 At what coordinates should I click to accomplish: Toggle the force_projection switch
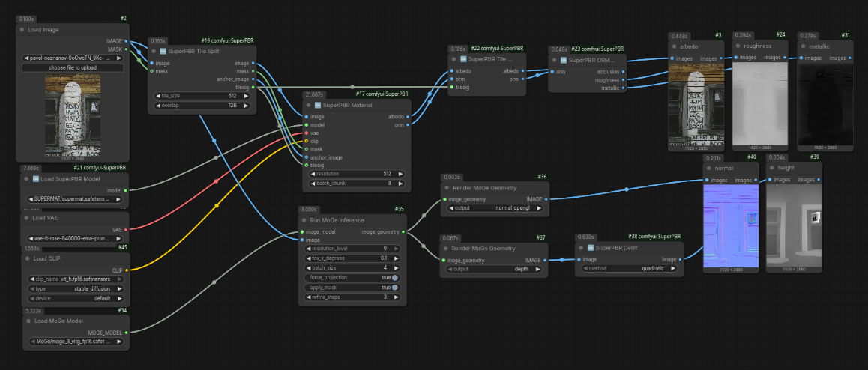395,278
